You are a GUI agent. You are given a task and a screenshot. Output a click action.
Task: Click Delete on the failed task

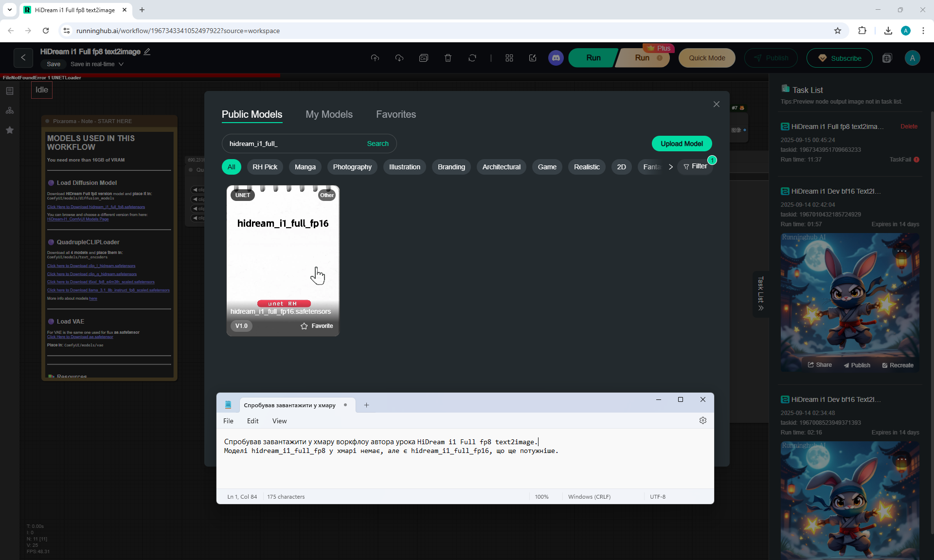(x=908, y=126)
